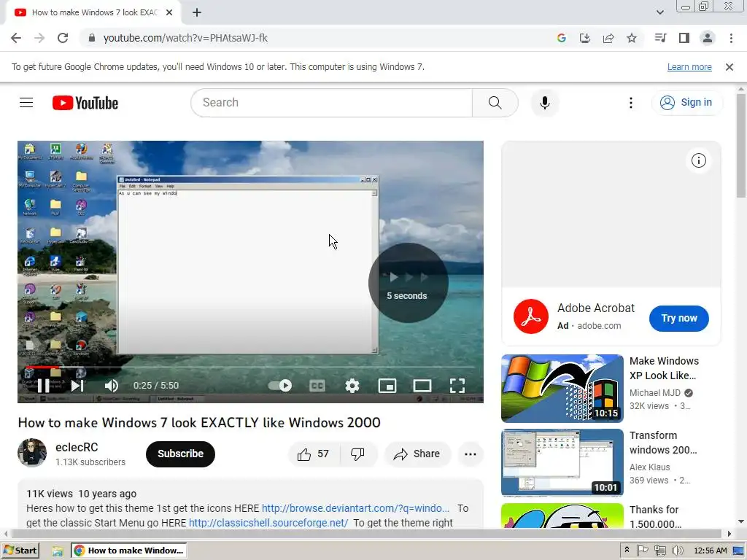
Task: Mute the video volume
Action: tap(111, 386)
